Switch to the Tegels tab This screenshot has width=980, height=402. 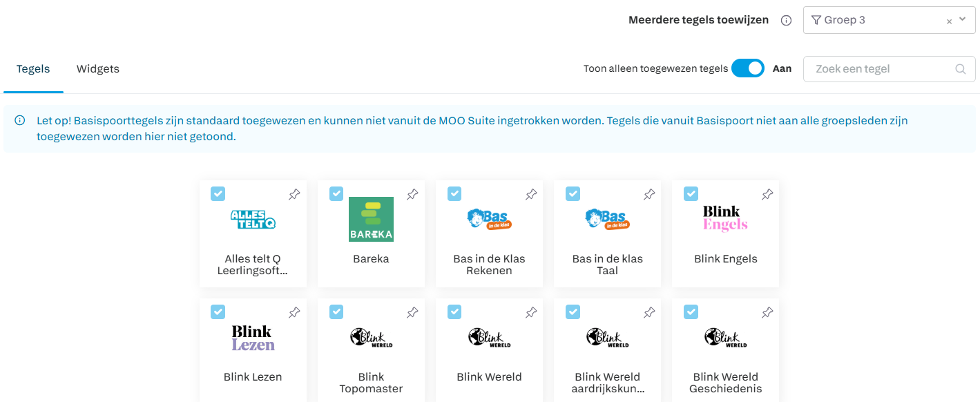(x=33, y=69)
